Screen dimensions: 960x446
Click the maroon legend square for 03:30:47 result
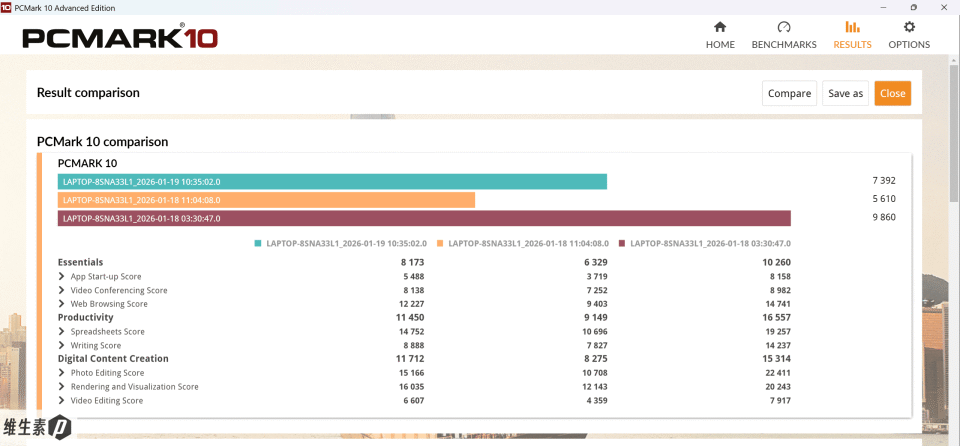click(622, 243)
